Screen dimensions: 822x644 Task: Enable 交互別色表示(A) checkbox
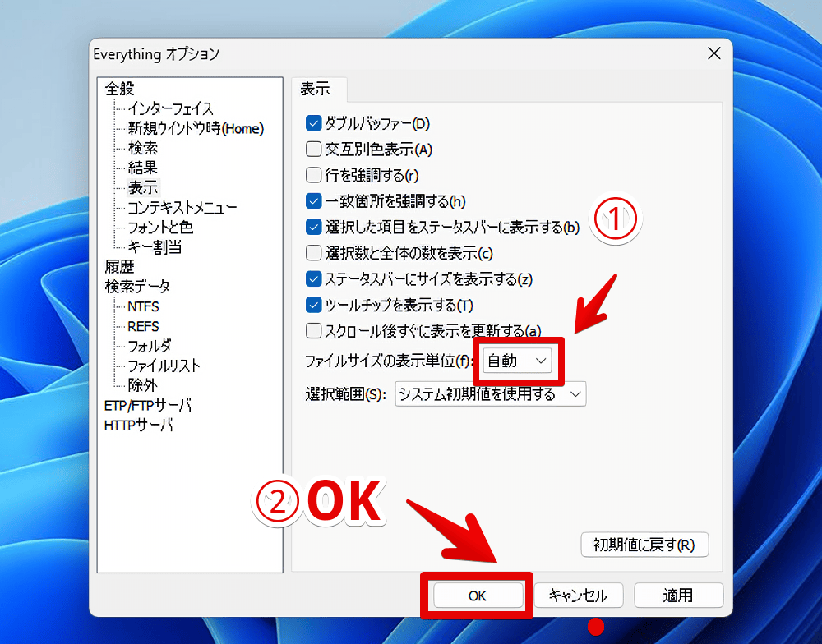point(313,149)
